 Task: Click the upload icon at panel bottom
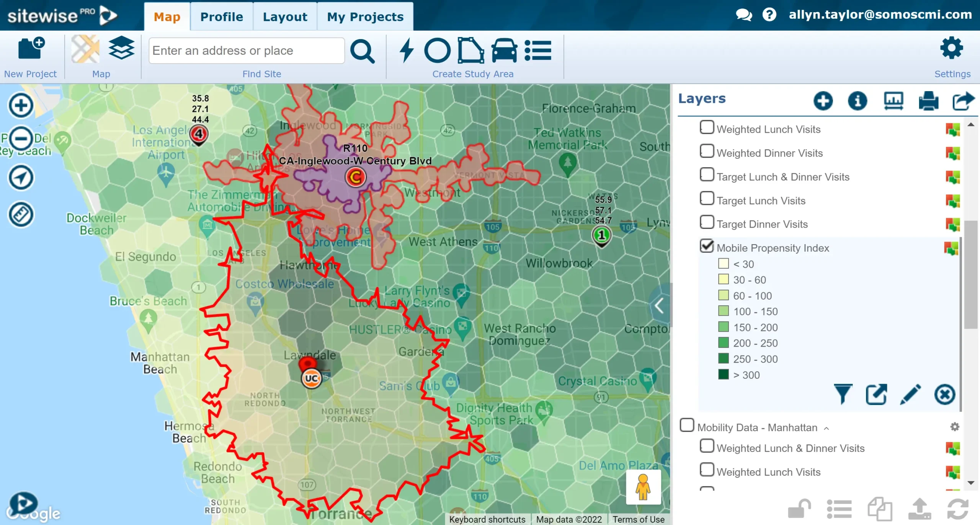pos(920,509)
